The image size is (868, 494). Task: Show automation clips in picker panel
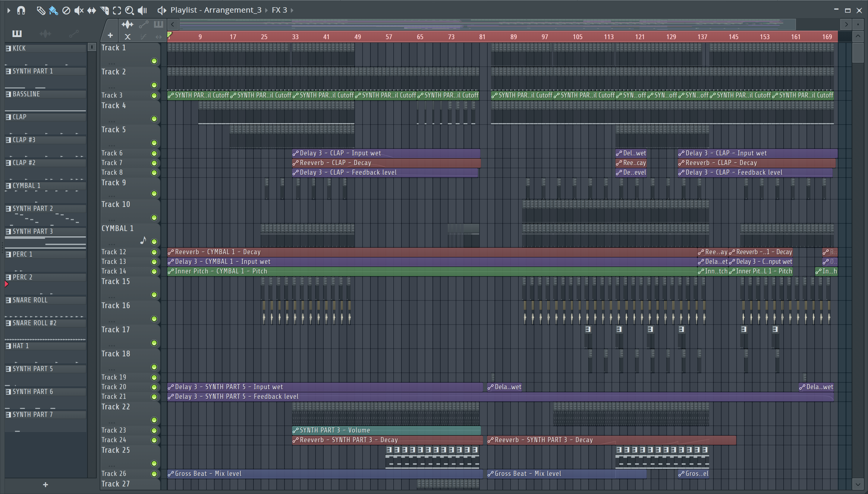[x=74, y=34]
